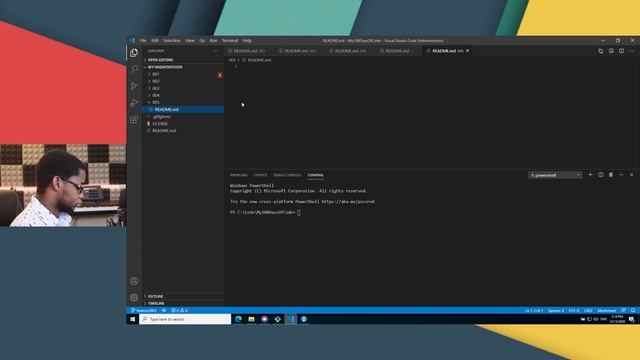
Task: Open the Extensions view
Action: click(x=134, y=119)
